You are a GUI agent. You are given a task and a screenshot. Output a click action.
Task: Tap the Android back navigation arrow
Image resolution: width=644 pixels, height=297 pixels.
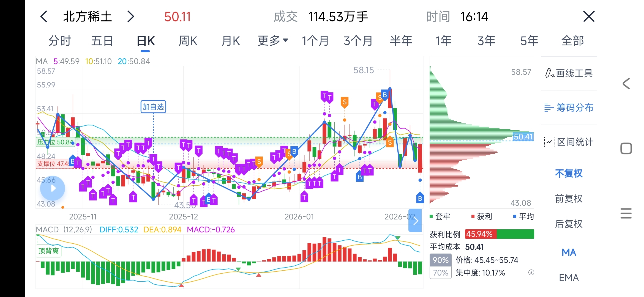pos(626,84)
